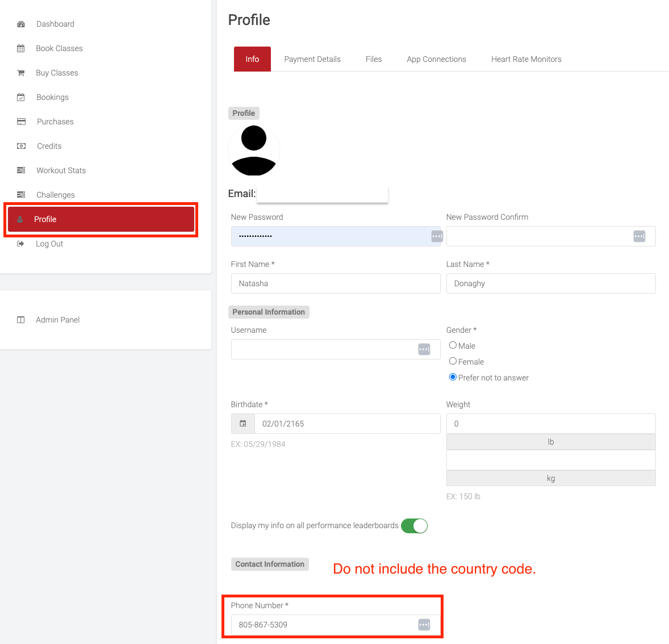
Task: Click the Username input field
Action: [x=336, y=349]
